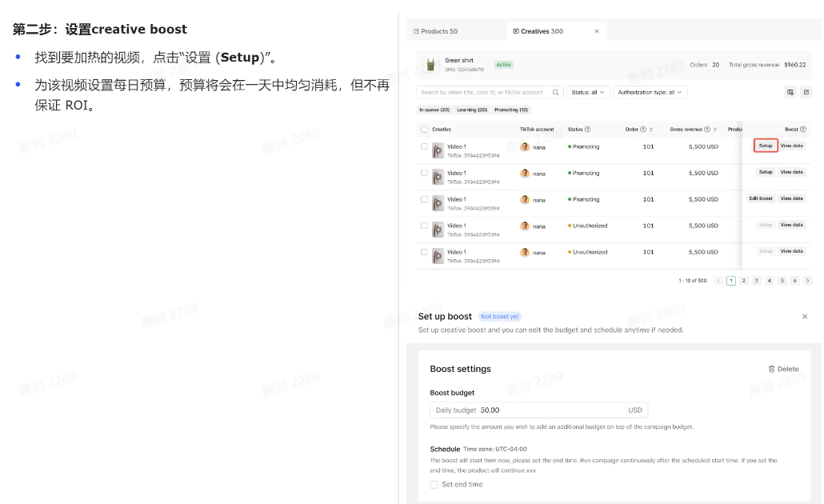
Task: Open the Authorization type: all dropdown
Action: 650,93
